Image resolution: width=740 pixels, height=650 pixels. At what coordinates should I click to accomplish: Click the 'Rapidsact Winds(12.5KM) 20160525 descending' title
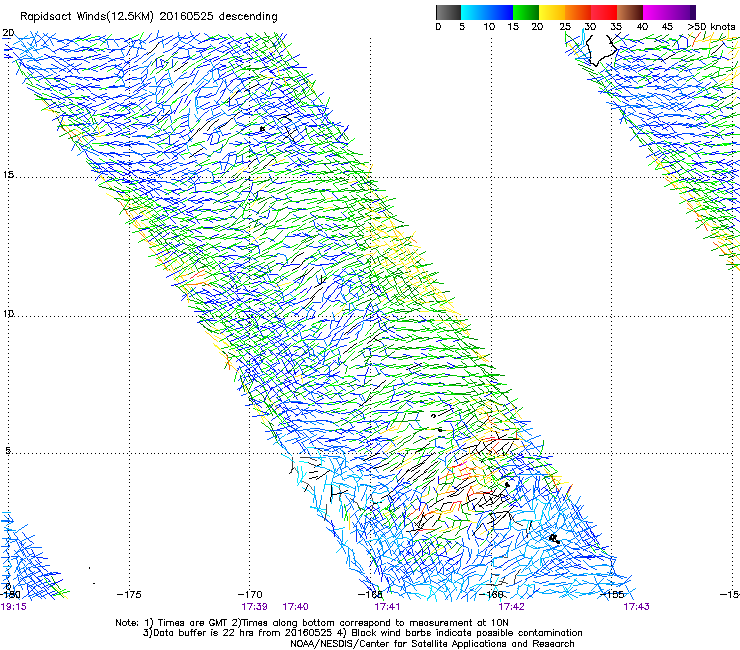click(x=149, y=17)
